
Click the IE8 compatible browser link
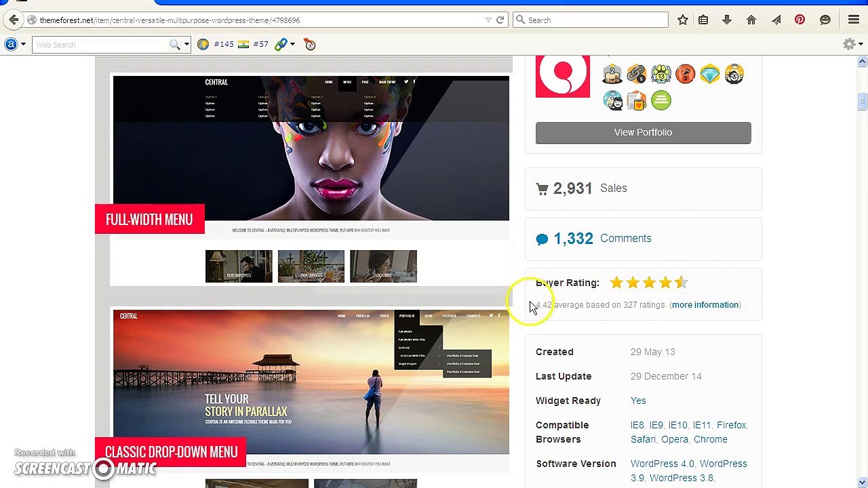point(637,425)
